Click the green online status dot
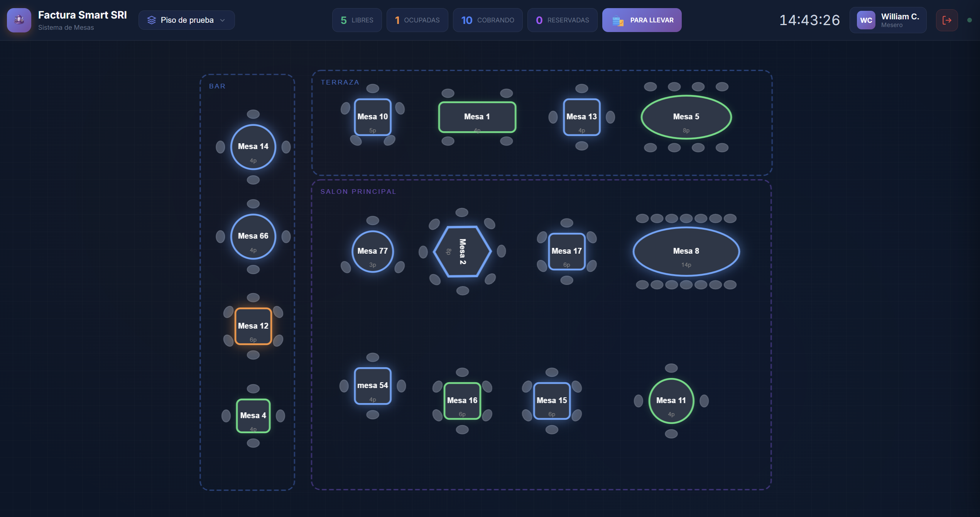This screenshot has height=517, width=980. [969, 20]
